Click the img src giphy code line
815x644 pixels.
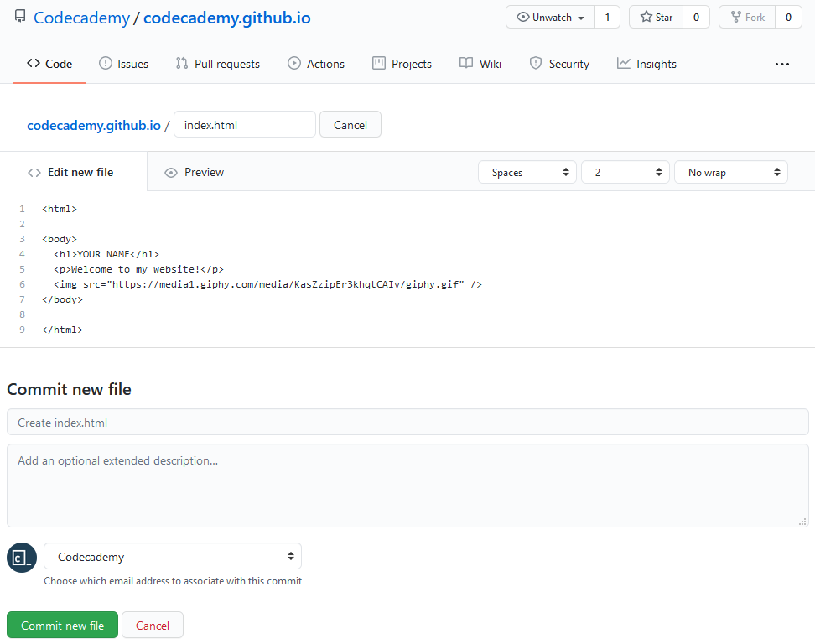point(267,284)
